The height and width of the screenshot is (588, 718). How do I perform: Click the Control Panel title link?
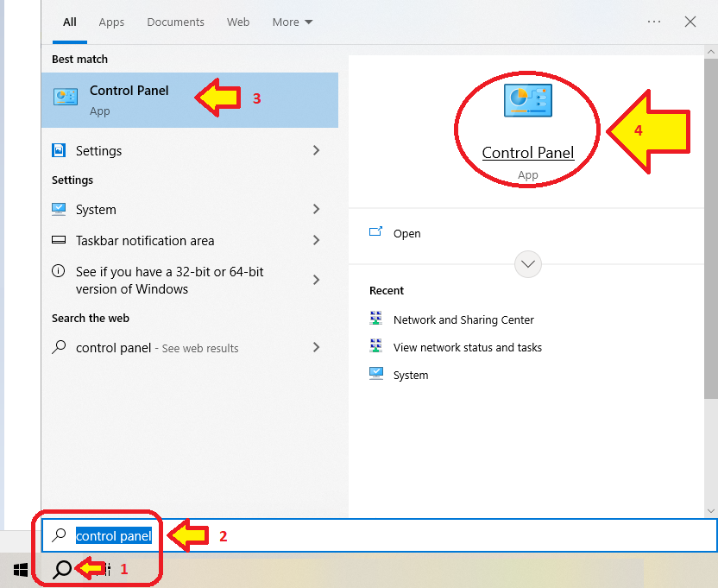tap(528, 153)
